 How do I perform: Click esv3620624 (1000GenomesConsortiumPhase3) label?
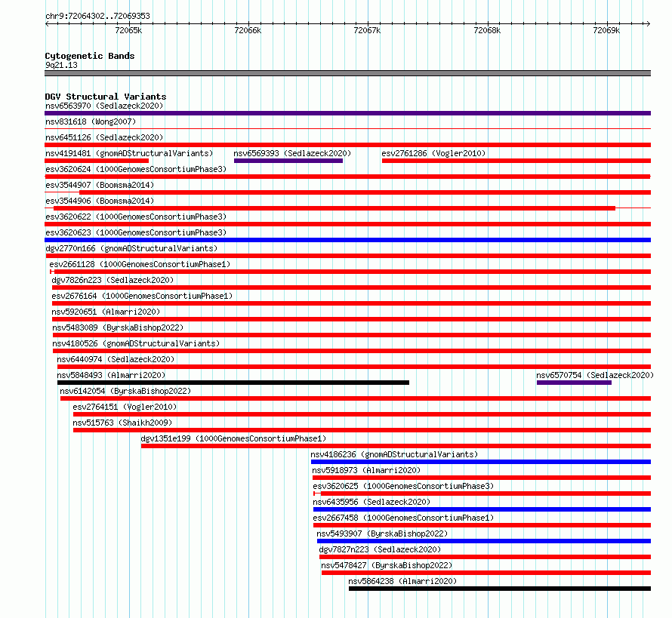coord(136,169)
